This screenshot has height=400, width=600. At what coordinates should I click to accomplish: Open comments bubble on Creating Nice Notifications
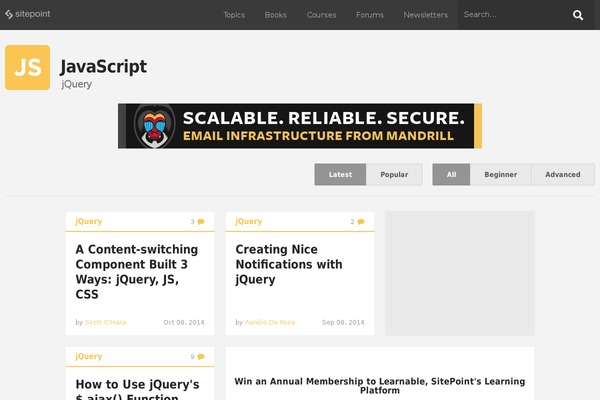coord(361,222)
